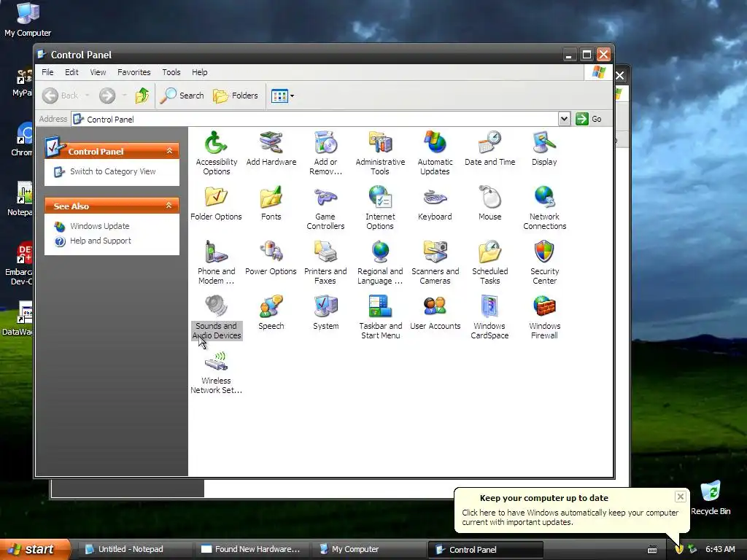747x560 pixels.
Task: Open the System icon
Action: [x=325, y=313]
